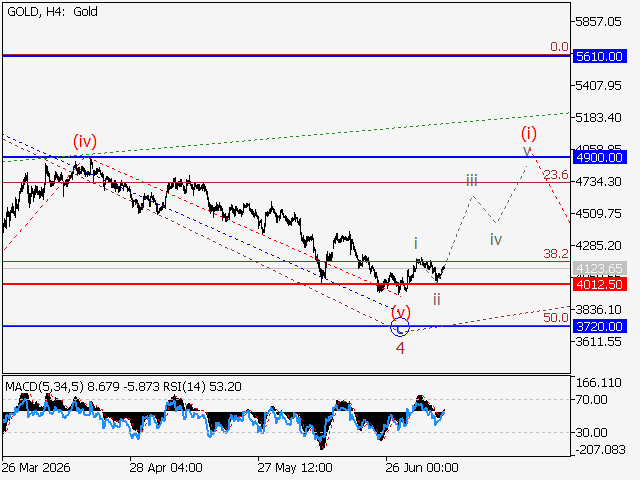Click the GOLD, H4 chart title
The image size is (640, 480).
tap(52, 11)
